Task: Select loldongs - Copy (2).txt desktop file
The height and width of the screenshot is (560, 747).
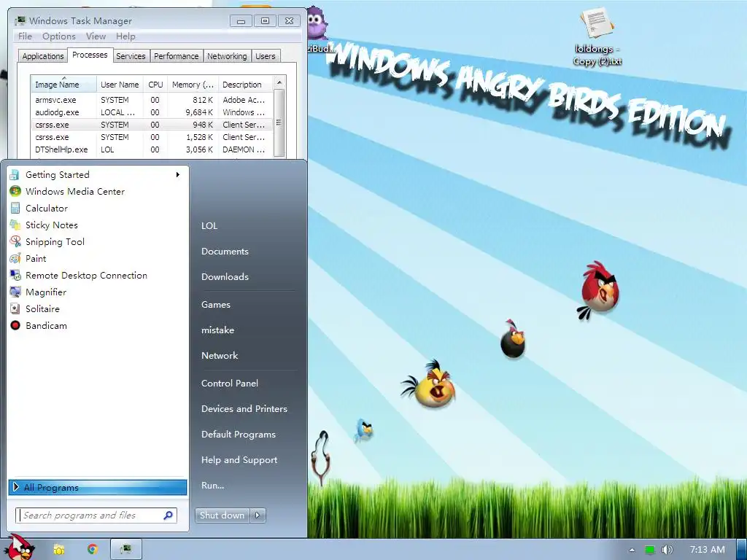Action: coord(597,36)
